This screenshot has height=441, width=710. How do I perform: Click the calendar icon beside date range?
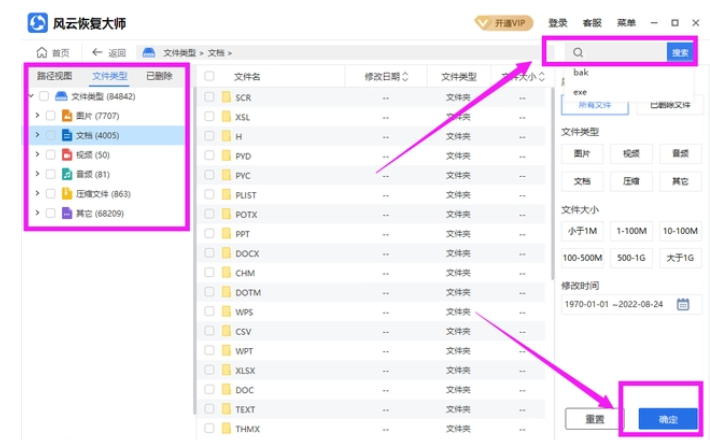click(683, 305)
